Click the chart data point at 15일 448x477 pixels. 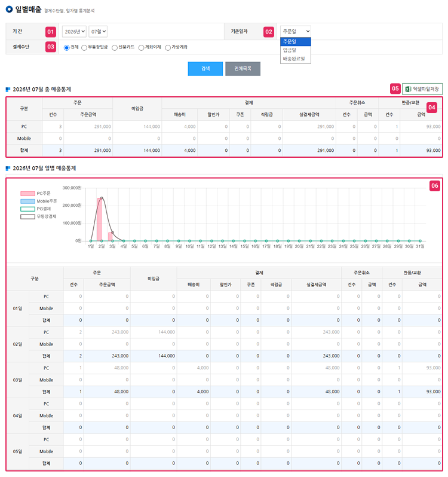(244, 241)
